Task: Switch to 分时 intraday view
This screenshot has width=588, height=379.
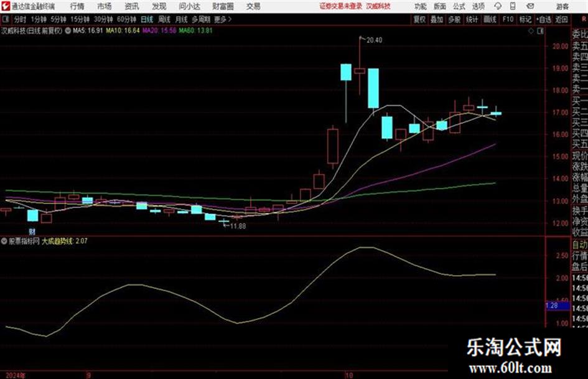Action: click(20, 19)
